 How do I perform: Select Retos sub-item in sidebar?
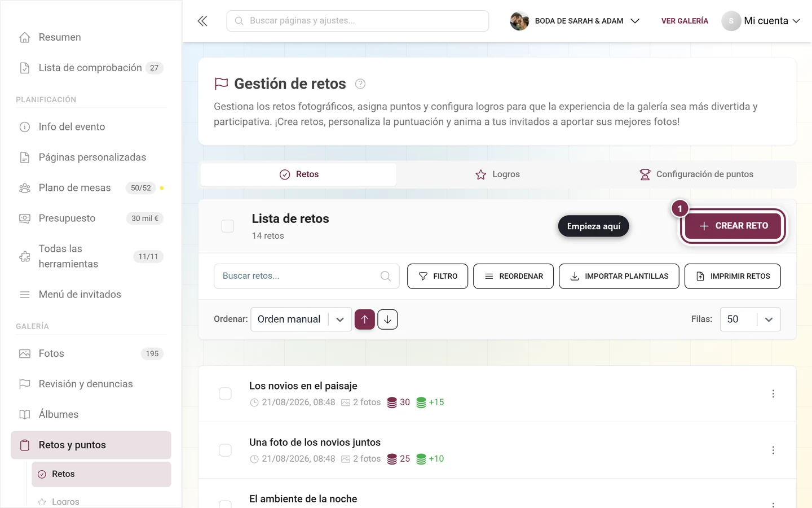pyautogui.click(x=101, y=475)
